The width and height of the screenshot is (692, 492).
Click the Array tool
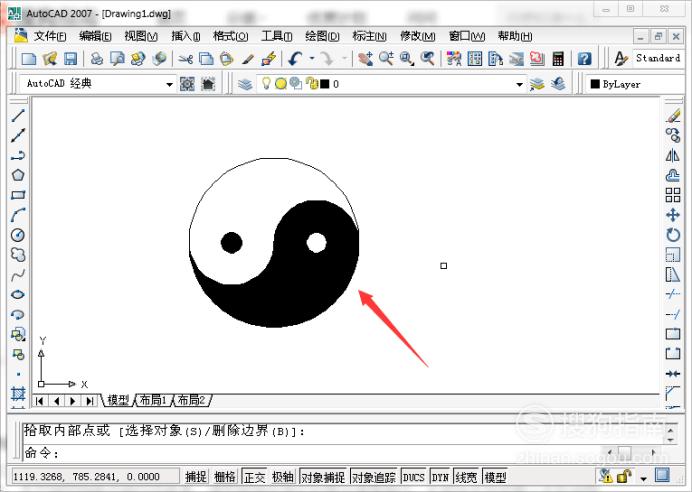coord(673,195)
